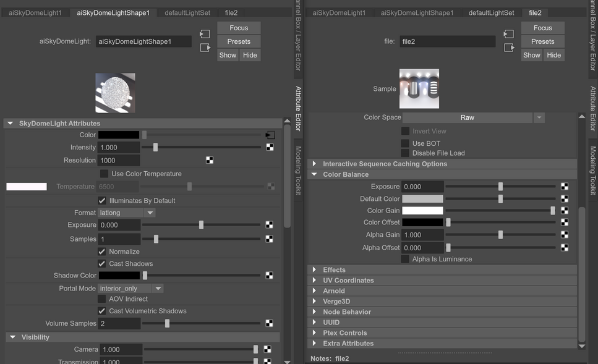Viewport: 598px width, 364px height.
Task: Click Show button in aiSkyDomeLight panel
Action: click(228, 55)
